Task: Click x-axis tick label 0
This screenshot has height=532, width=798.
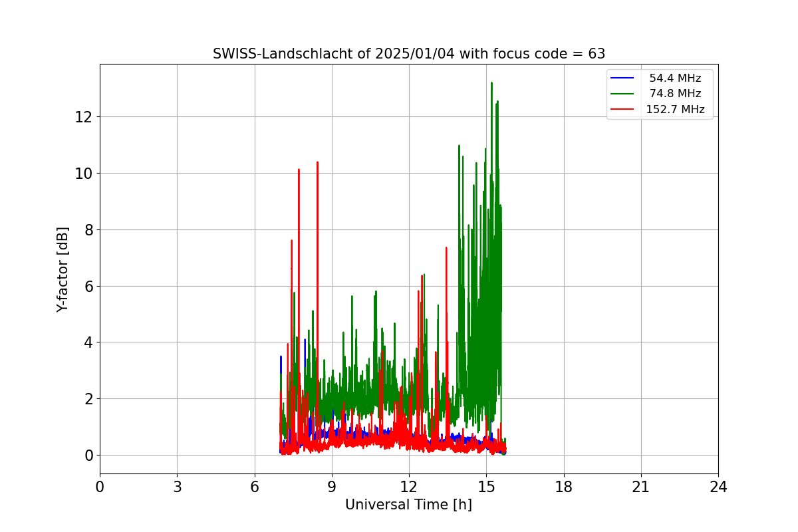Action: [100, 487]
